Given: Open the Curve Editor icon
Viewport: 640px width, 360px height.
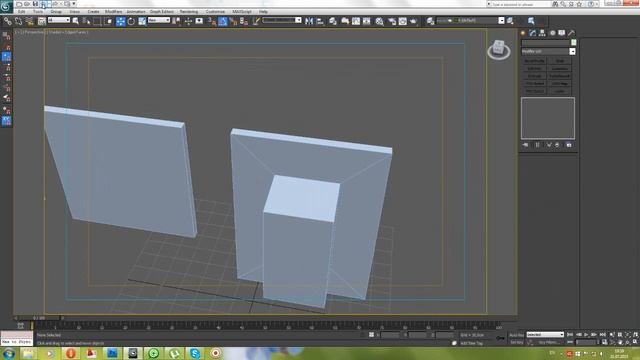Looking at the screenshot, I should pyautogui.click(x=356, y=21).
